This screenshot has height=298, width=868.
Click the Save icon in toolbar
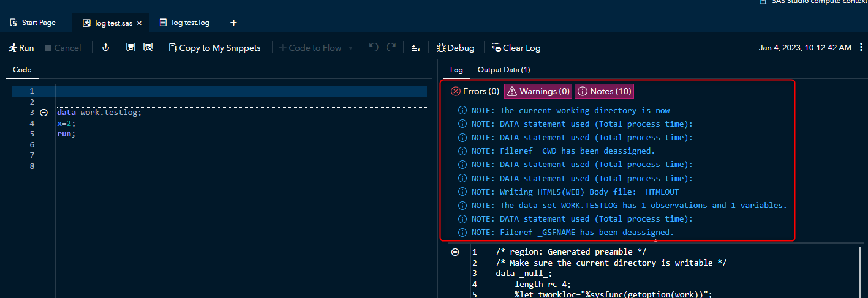click(x=130, y=48)
